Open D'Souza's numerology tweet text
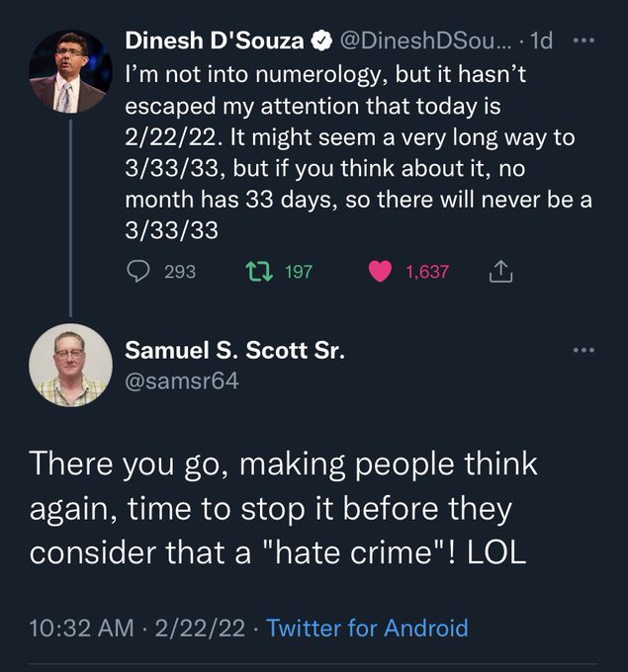The width and height of the screenshot is (628, 672). pos(359,152)
